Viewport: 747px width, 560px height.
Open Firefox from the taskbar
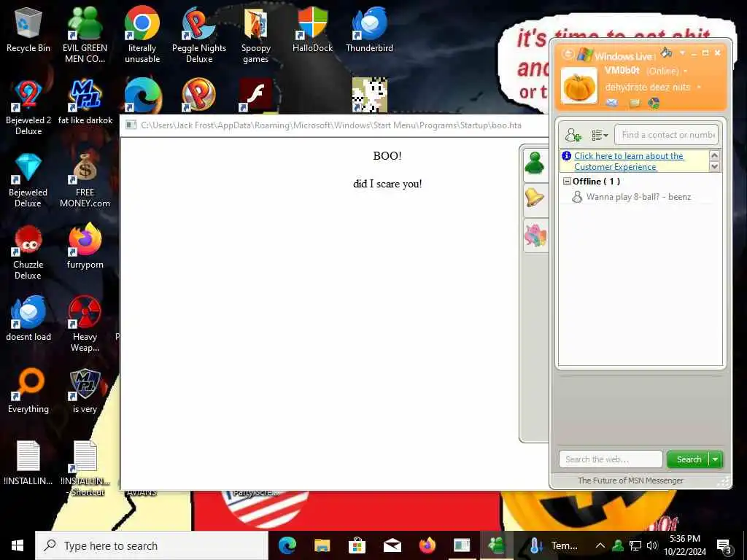427,545
